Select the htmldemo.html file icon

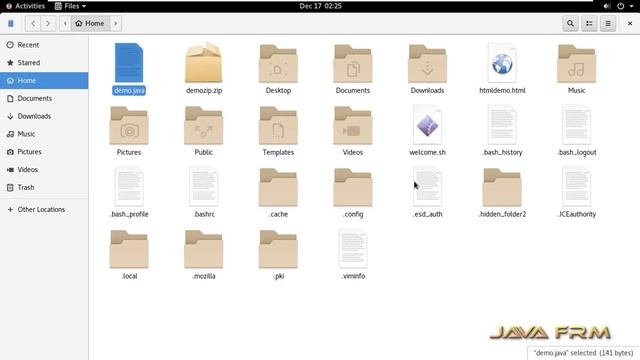tap(502, 63)
